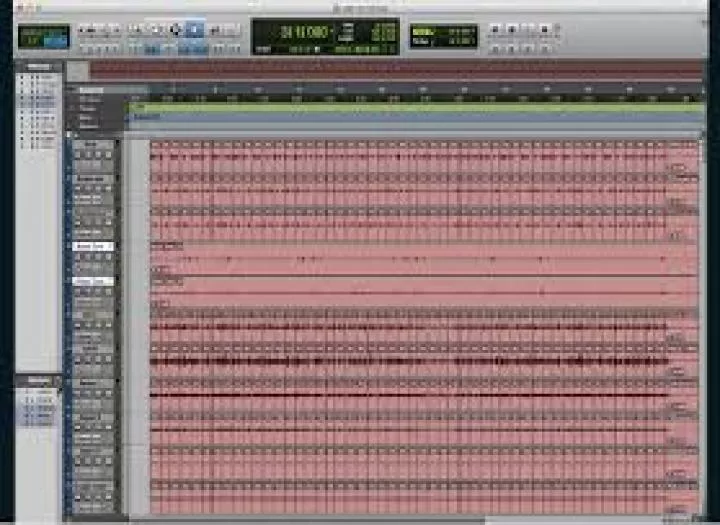Click the Tracks list header

pos(39,67)
